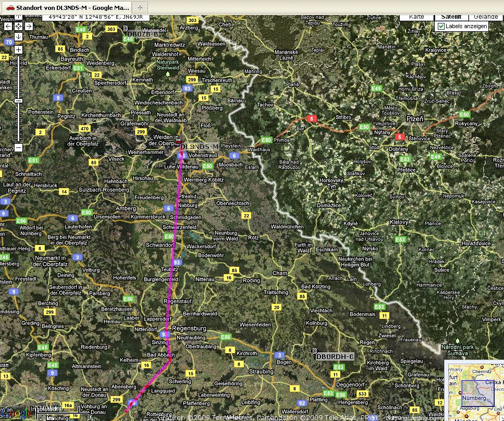Pan the map right with arrow button

29,27
